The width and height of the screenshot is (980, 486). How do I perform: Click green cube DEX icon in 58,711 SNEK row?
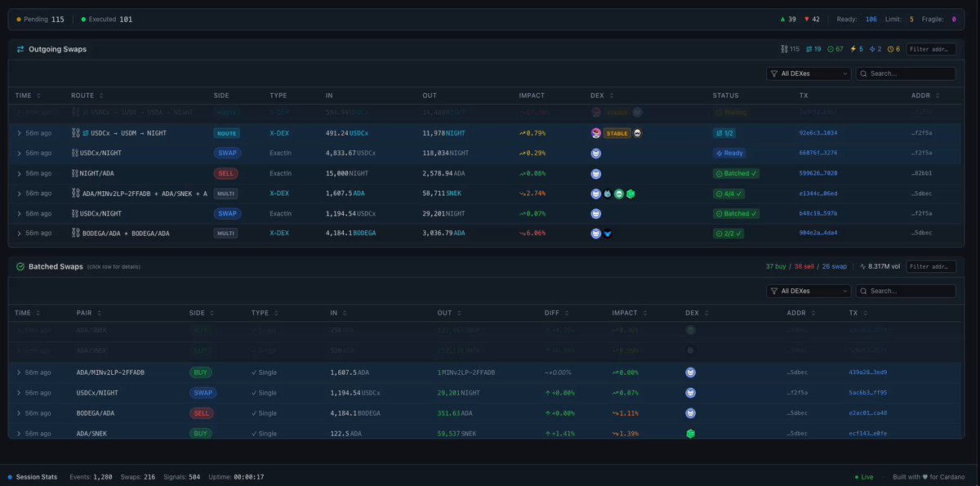[x=630, y=194]
